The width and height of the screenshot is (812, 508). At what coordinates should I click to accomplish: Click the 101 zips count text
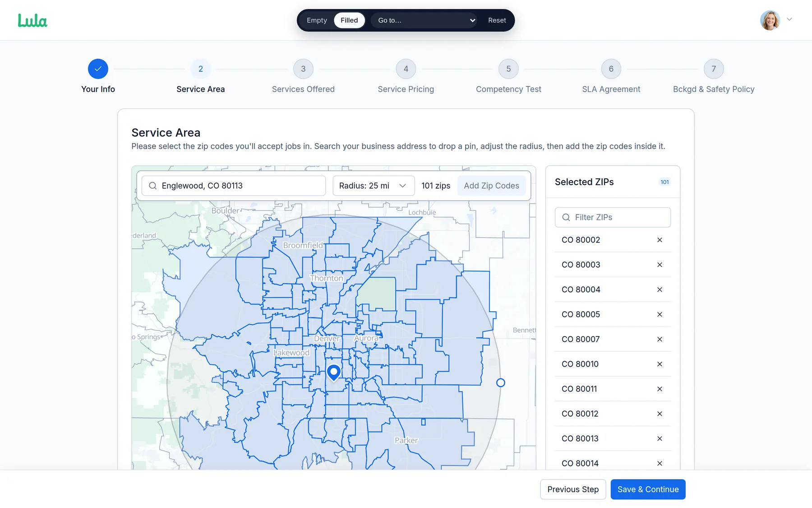(x=436, y=186)
